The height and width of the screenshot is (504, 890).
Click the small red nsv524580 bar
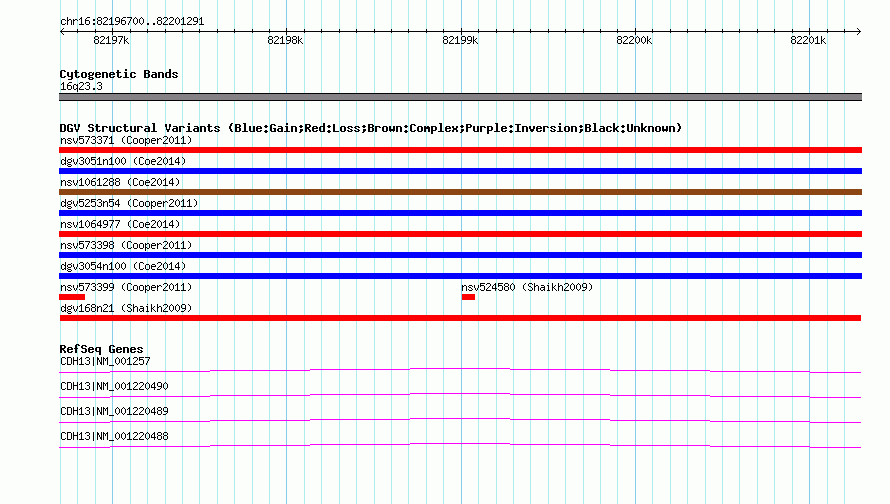tap(468, 297)
